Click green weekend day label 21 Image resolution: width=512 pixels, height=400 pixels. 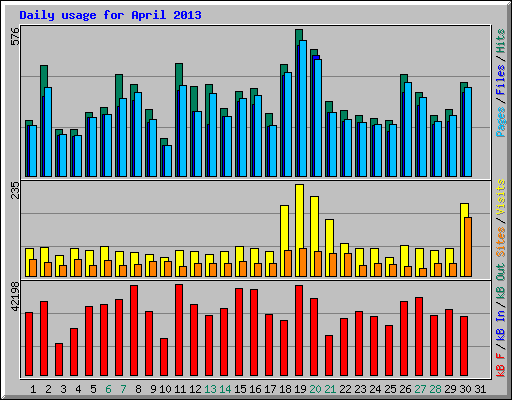[330, 389]
